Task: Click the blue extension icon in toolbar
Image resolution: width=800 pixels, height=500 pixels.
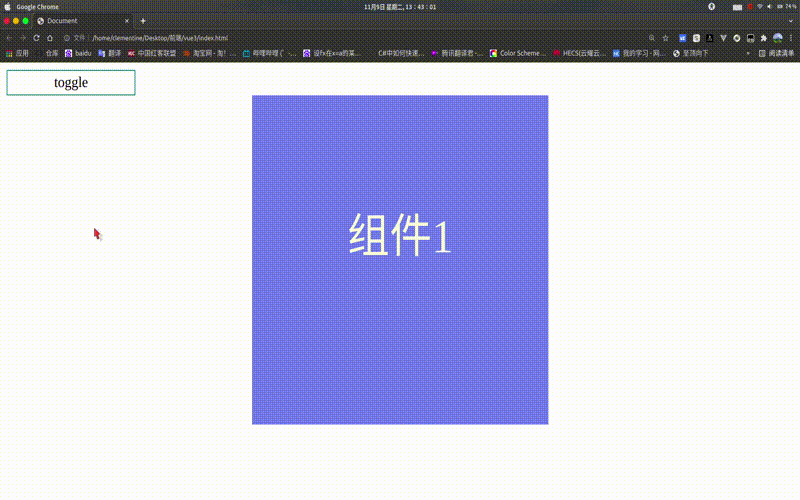Action: click(683, 38)
